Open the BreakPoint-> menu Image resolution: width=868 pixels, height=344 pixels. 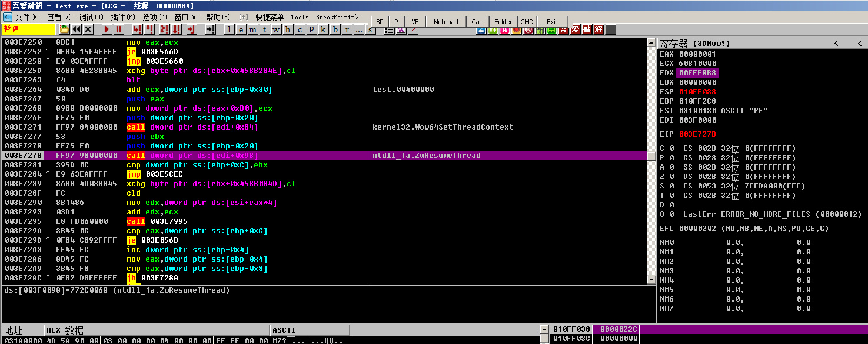tap(336, 17)
